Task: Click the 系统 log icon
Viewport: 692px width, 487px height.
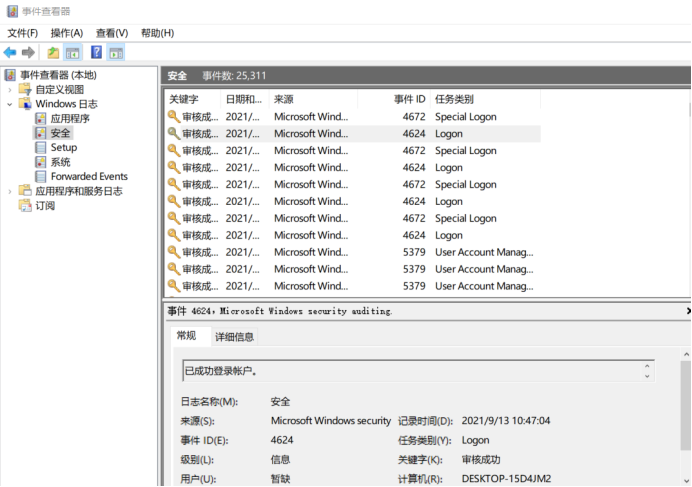Action: [x=41, y=162]
